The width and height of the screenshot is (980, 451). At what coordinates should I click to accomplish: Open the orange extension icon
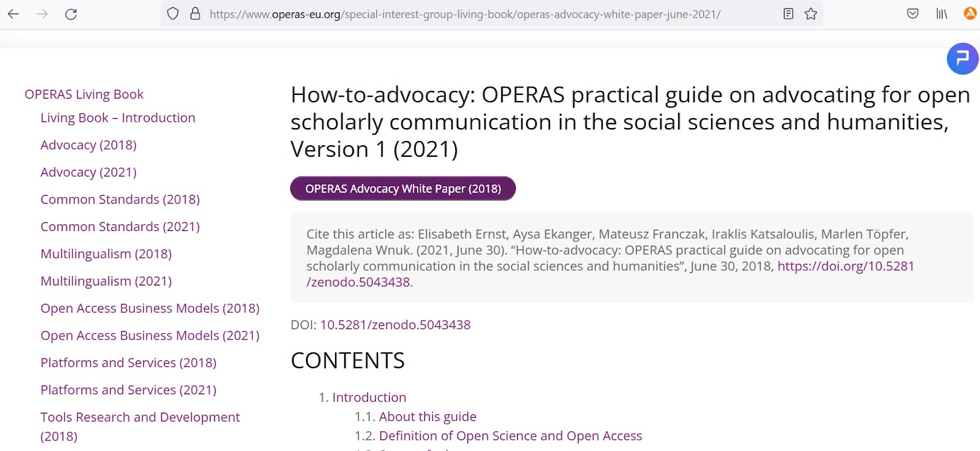[970, 13]
